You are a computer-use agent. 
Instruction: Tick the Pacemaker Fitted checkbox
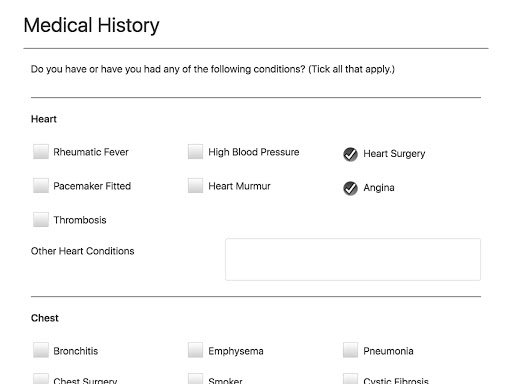coord(41,186)
